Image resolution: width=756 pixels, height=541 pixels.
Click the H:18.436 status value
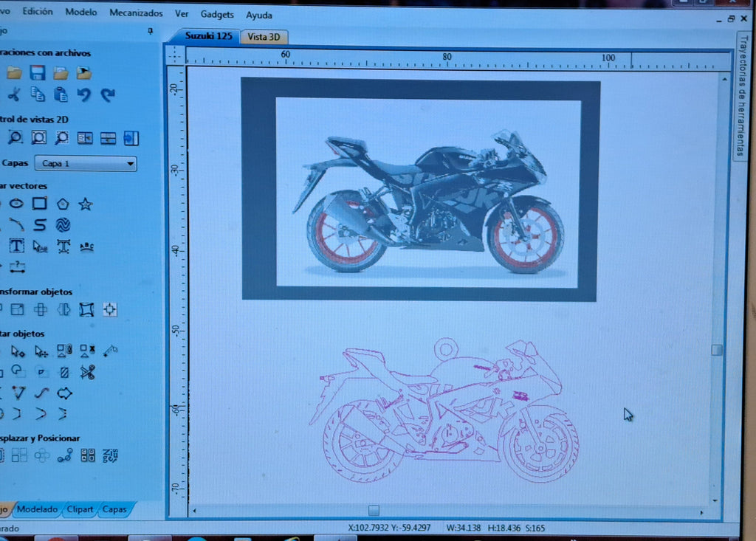coord(504,528)
